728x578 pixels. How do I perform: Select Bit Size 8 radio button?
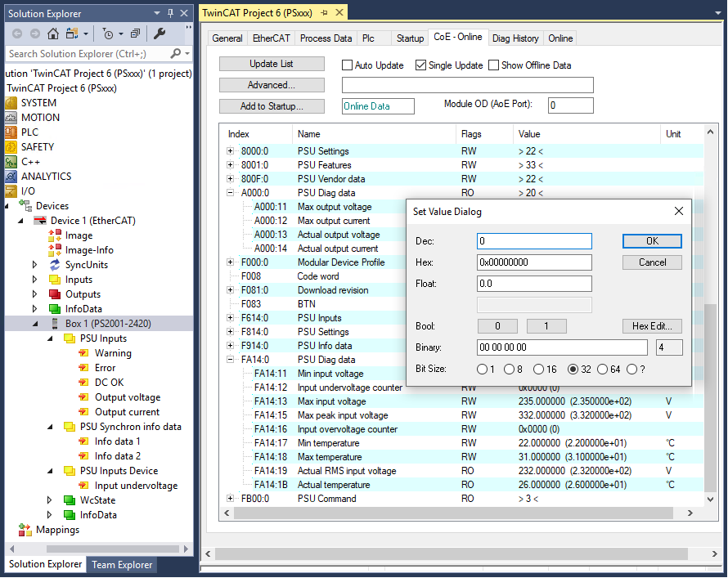510,370
